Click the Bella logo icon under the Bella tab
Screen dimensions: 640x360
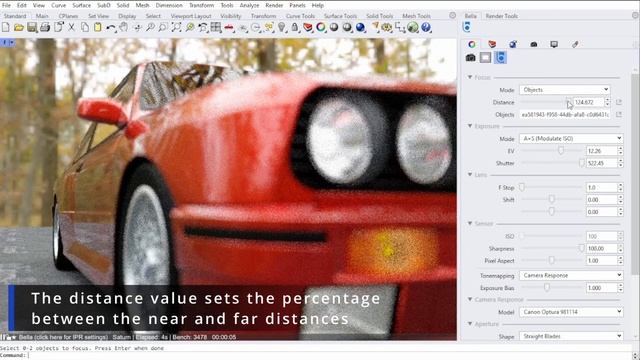467,27
